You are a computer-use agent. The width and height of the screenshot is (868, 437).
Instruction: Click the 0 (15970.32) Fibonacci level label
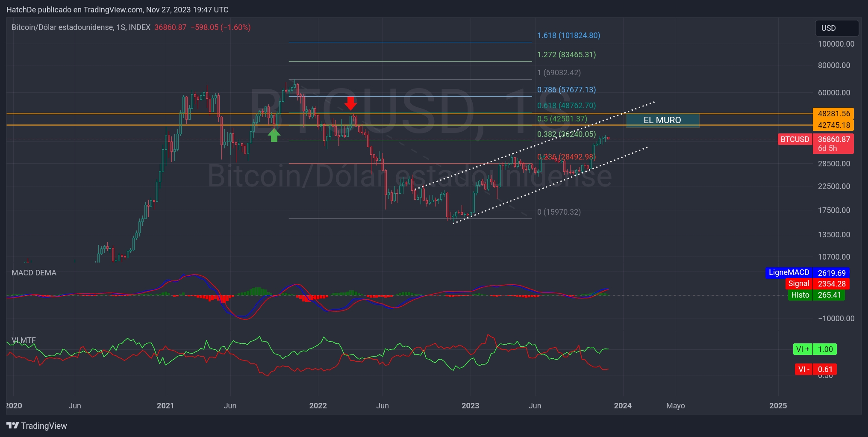[559, 212]
